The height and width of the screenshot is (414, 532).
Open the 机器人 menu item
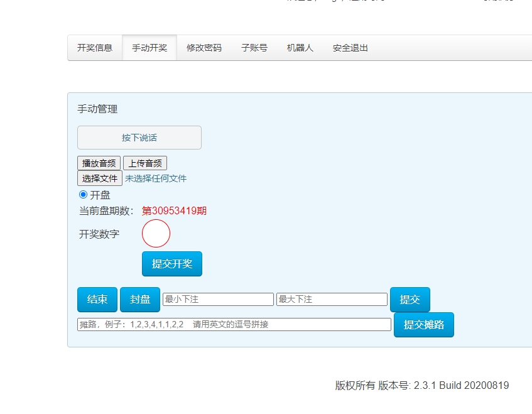pyautogui.click(x=300, y=48)
